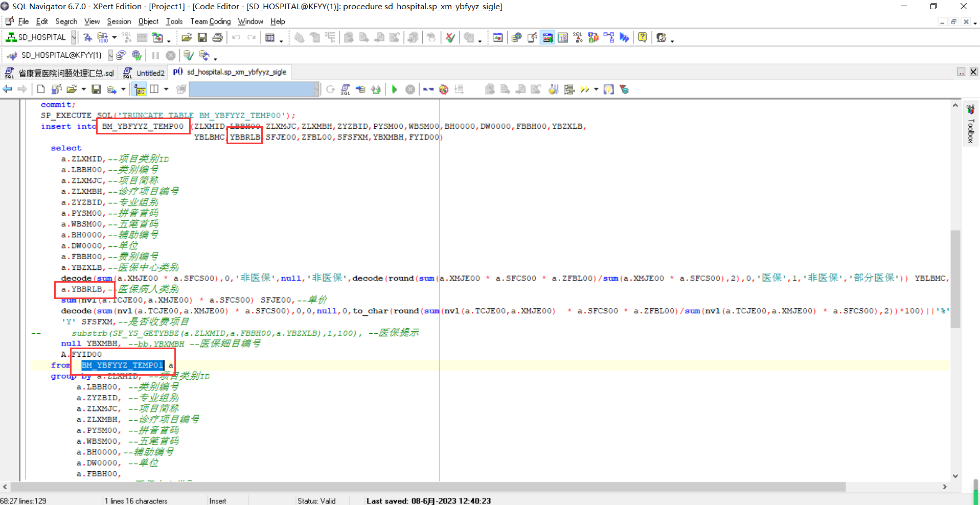The image size is (980, 505).
Task: Open the SD_HOSPITAL@KFYY(1) connection dropdown
Action: pos(110,55)
